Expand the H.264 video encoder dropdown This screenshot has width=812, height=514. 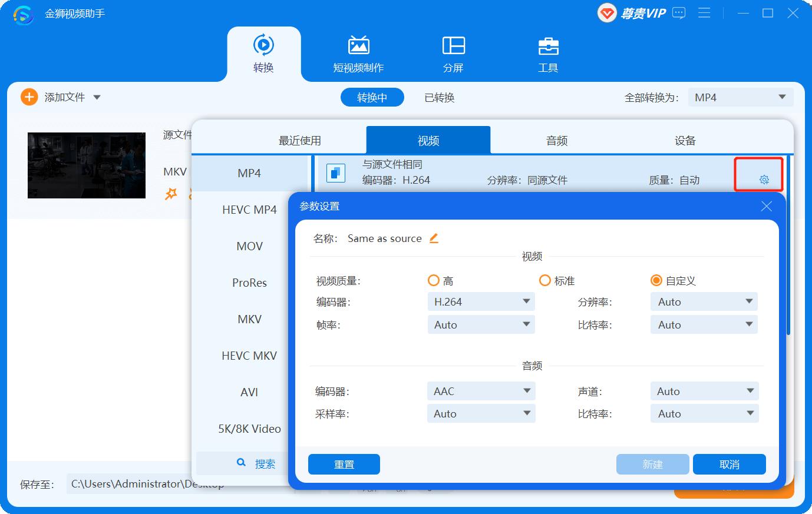(x=480, y=302)
